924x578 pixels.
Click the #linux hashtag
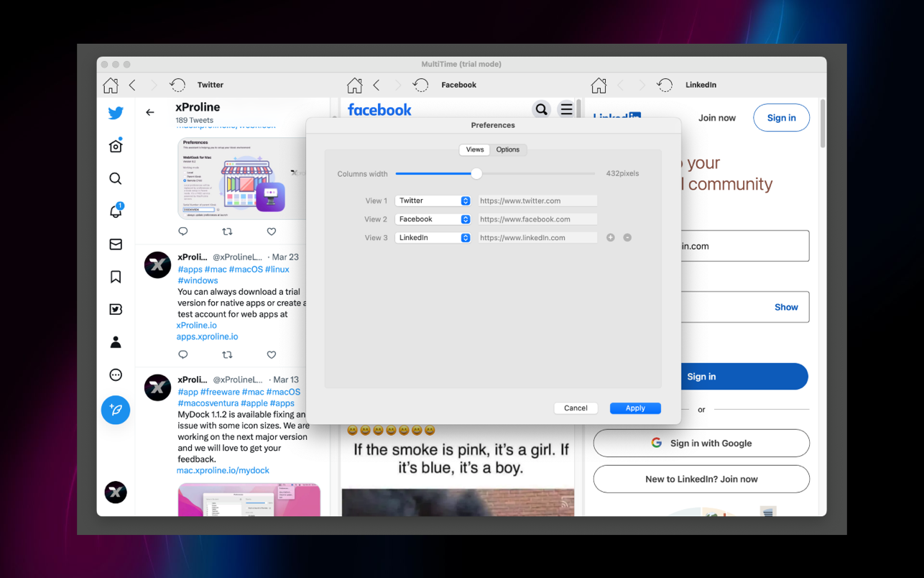tap(277, 269)
